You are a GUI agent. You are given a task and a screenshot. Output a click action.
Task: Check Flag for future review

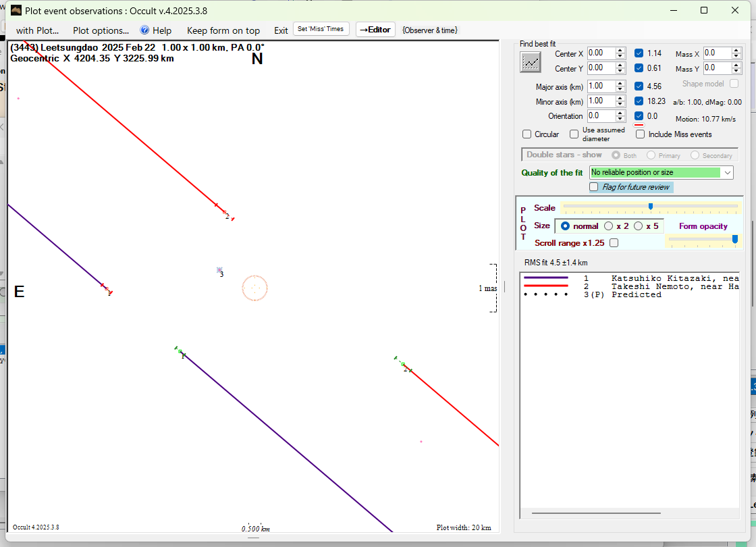pyautogui.click(x=594, y=187)
